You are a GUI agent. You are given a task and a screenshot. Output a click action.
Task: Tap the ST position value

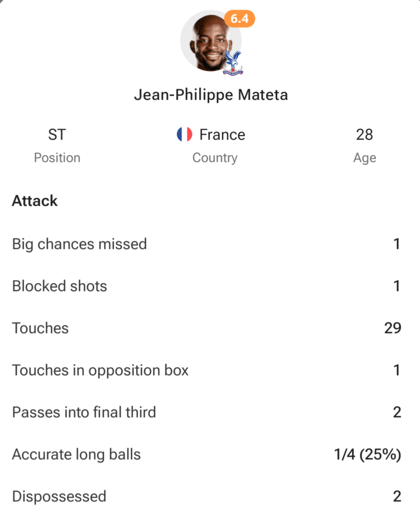57,135
